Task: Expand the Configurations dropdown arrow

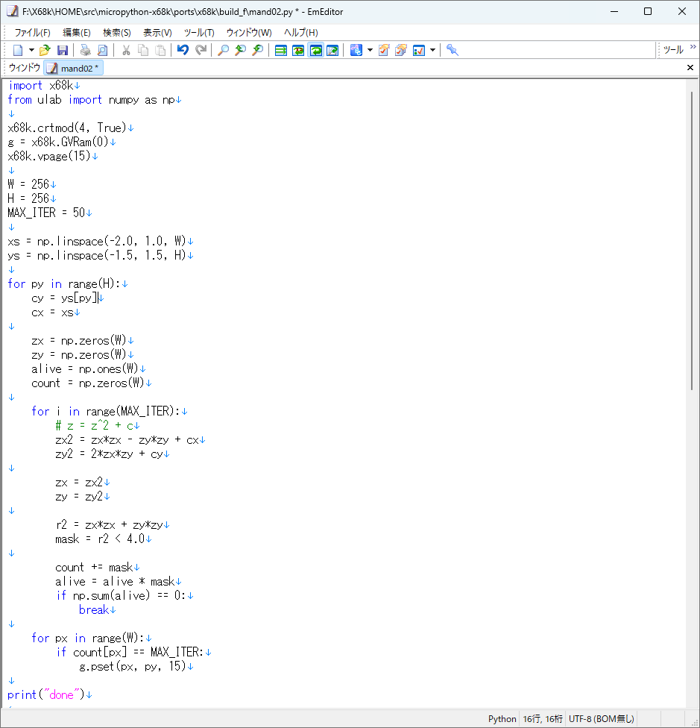Action: coord(370,50)
